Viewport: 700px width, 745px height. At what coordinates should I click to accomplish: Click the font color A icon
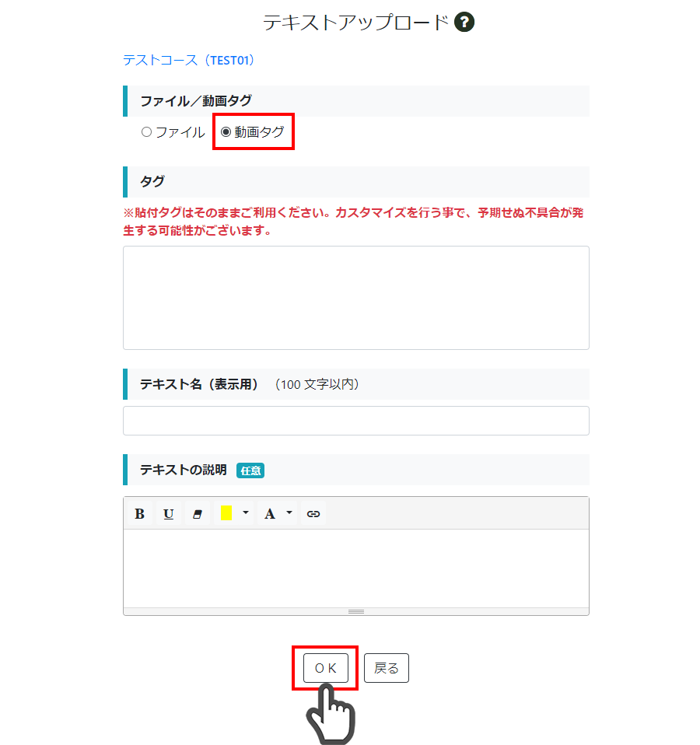[x=270, y=513]
